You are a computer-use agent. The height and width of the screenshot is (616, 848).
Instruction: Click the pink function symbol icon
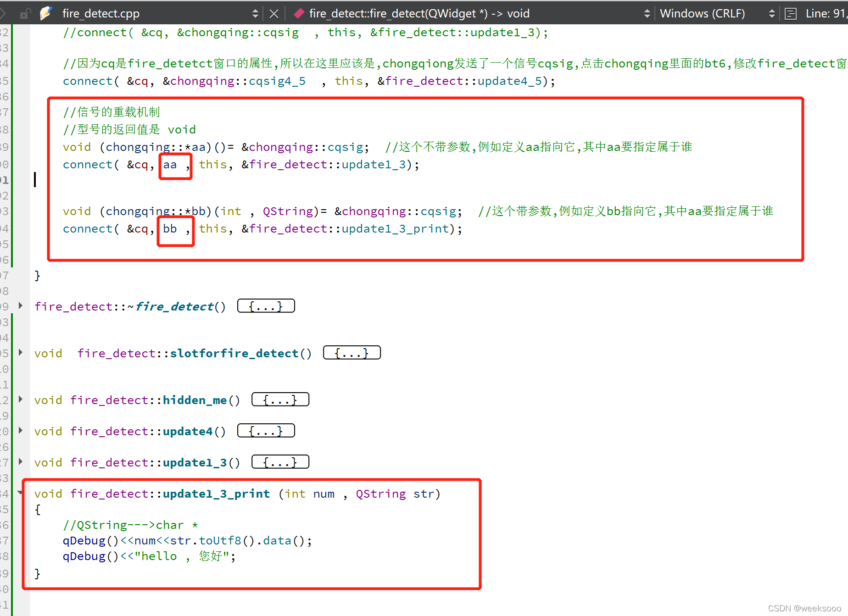click(299, 14)
